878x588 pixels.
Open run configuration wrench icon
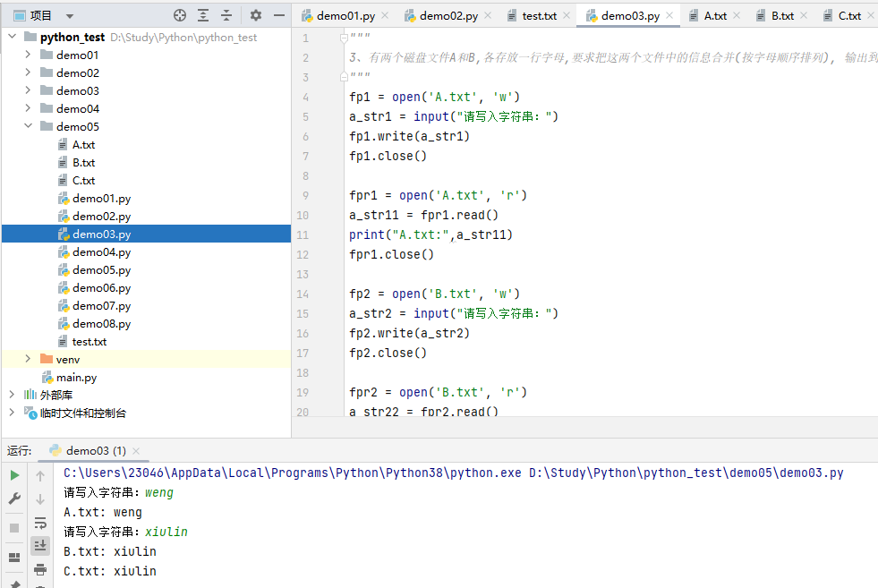click(14, 499)
